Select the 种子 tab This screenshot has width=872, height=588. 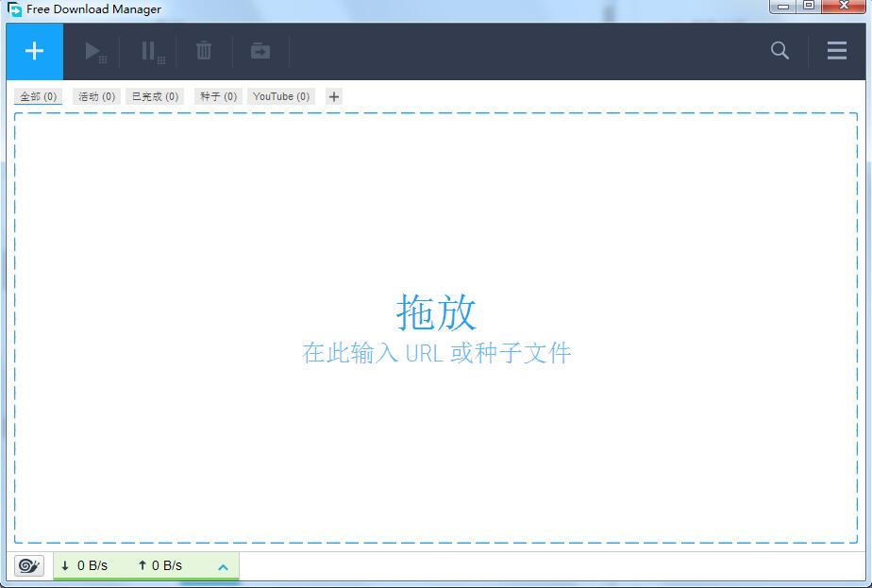[217, 95]
